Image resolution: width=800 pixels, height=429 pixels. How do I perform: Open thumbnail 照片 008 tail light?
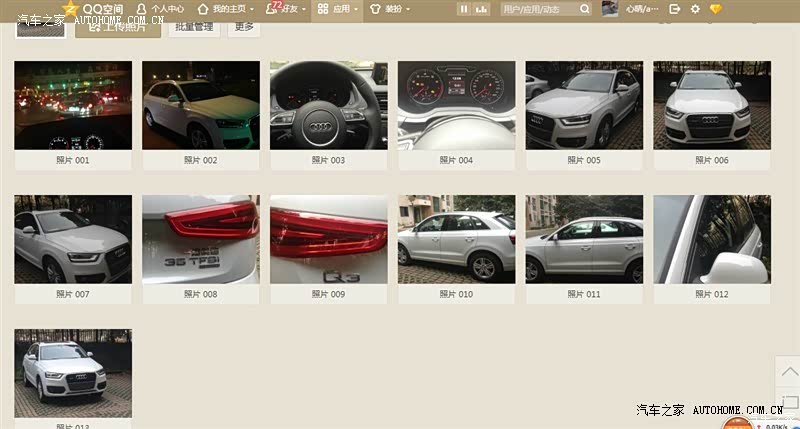pyautogui.click(x=200, y=239)
